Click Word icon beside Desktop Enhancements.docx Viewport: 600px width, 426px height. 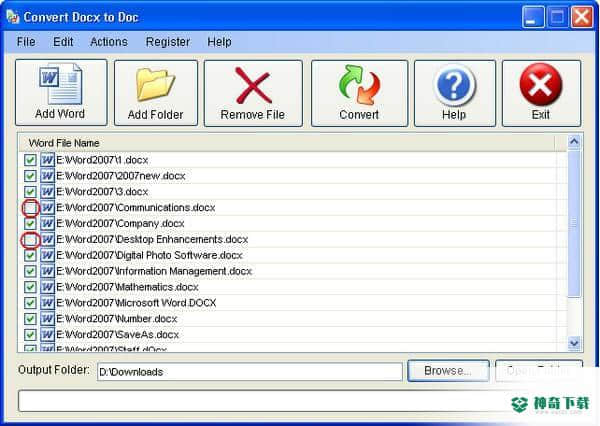[x=47, y=239]
